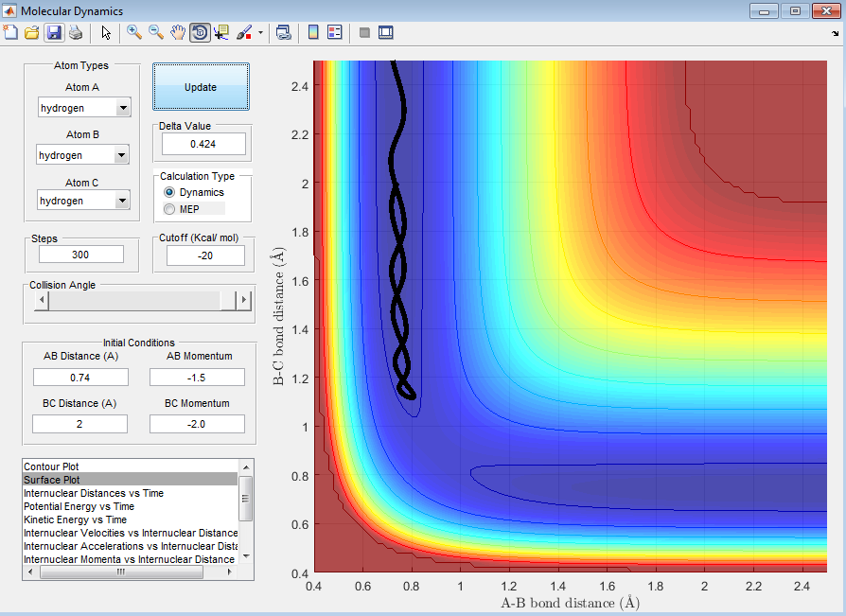Open a file using the folder icon
The width and height of the screenshot is (846, 616).
click(x=31, y=32)
